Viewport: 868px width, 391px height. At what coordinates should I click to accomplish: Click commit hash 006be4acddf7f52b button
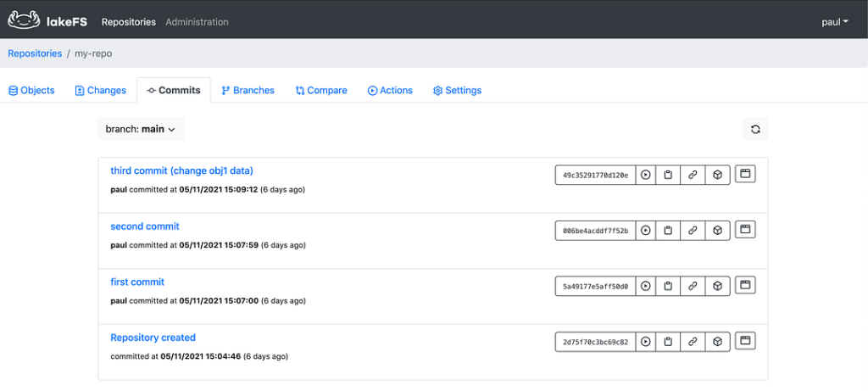(x=595, y=231)
